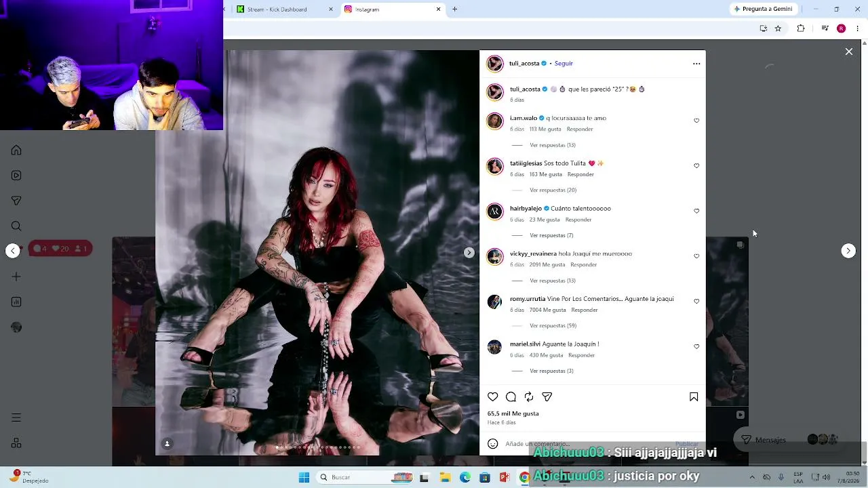This screenshot has width=868, height=488.
Task: Open Chrome profile avatar R
Action: coord(841,28)
